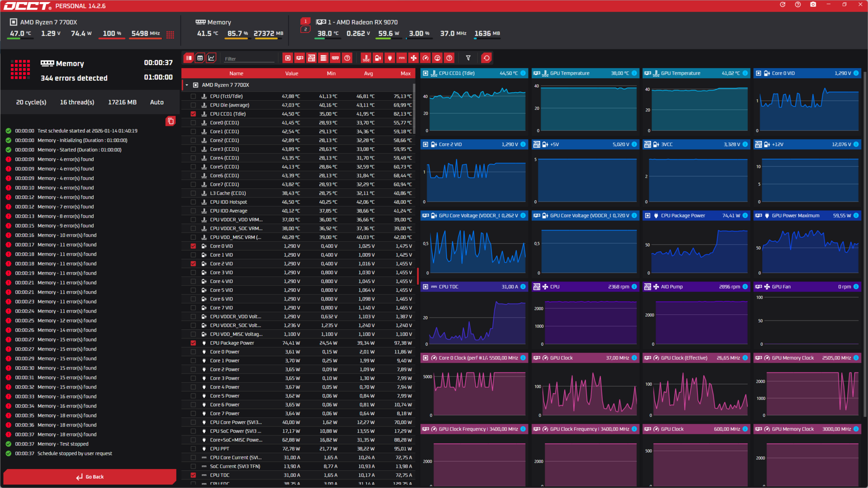Toggle the fan sensors filter icon

(413, 58)
